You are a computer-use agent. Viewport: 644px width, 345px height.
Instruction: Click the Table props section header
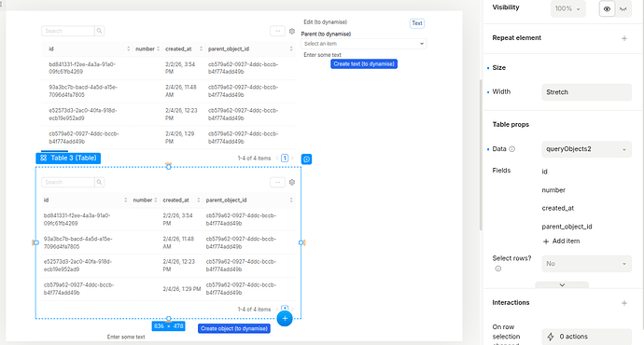[511, 125]
